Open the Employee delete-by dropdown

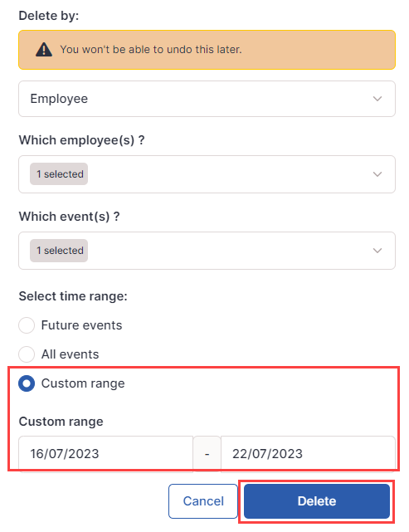coord(207,99)
